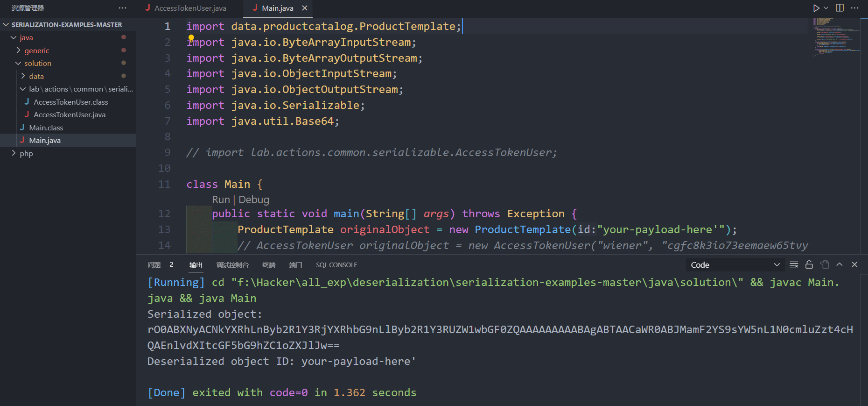This screenshot has width=868, height=406.
Task: Split the editor to the right
Action: pos(840,8)
